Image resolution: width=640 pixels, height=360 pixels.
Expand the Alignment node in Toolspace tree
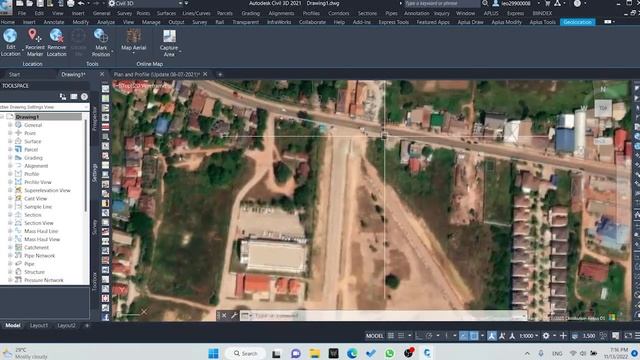10,166
